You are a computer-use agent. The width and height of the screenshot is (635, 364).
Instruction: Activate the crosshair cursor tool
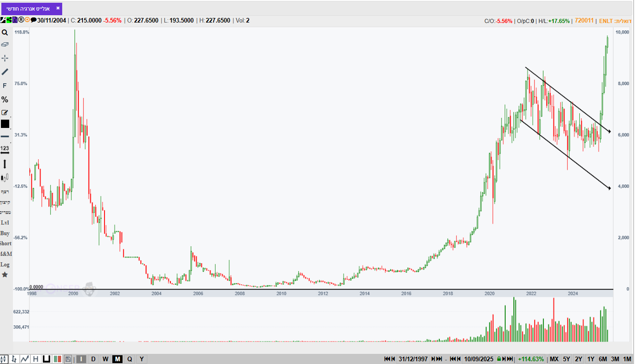[x=5, y=58]
